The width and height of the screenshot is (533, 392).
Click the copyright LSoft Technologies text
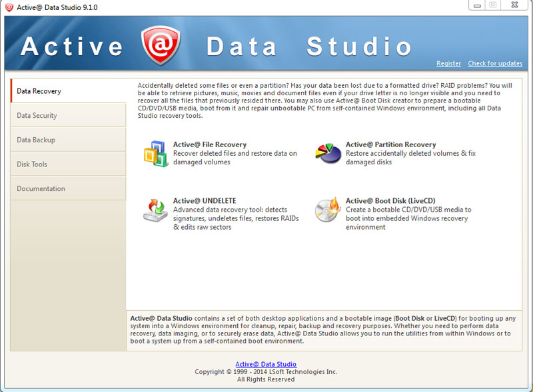click(266, 372)
